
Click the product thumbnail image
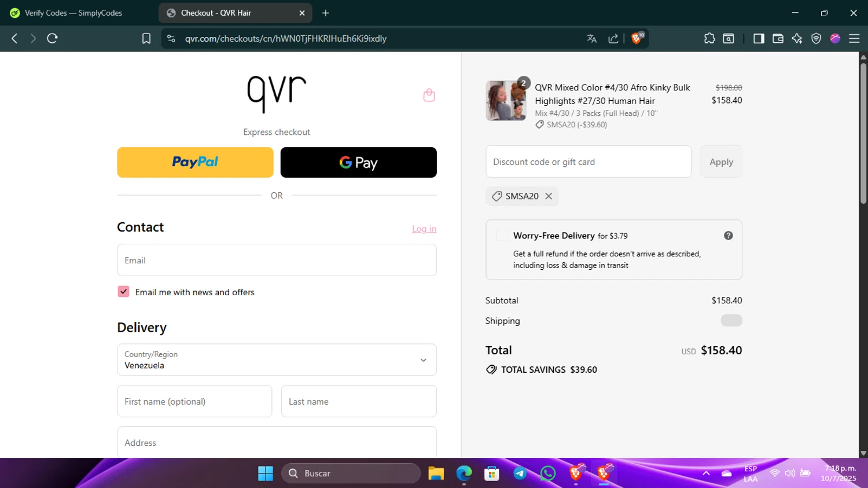pos(505,101)
